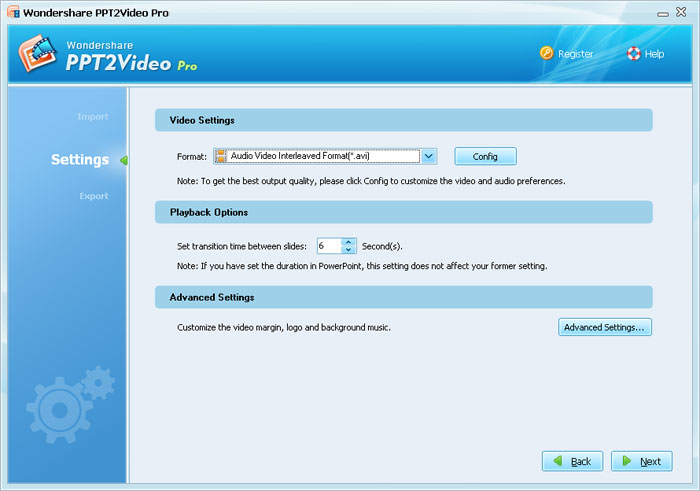Select the Audio Video Interleaved Format combo box
This screenshot has width=700, height=491.
pos(325,156)
